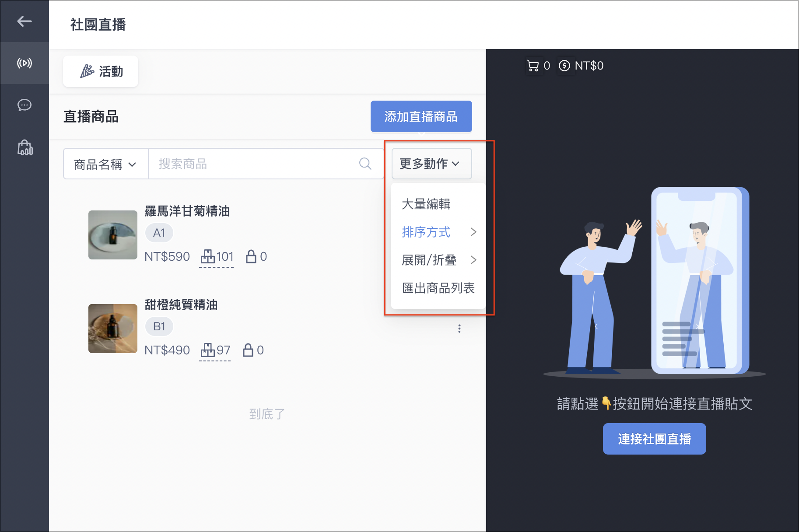
Task: Click 添加直播商品 button
Action: pos(421,116)
